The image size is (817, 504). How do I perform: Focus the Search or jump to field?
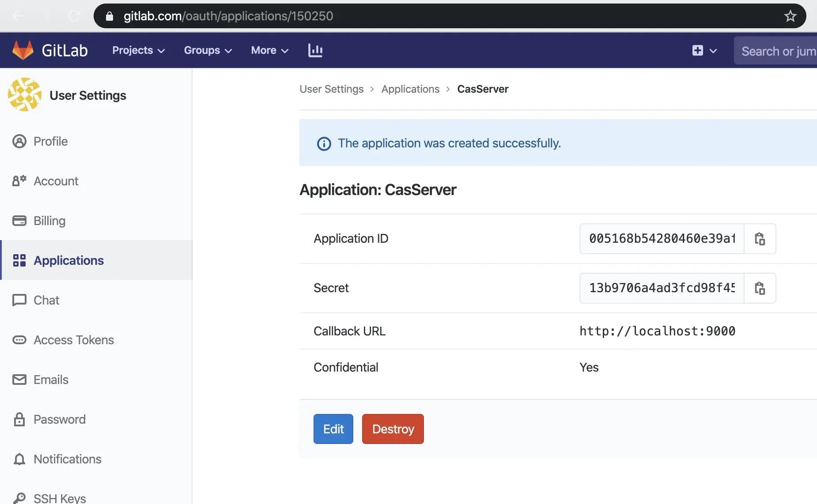[775, 51]
